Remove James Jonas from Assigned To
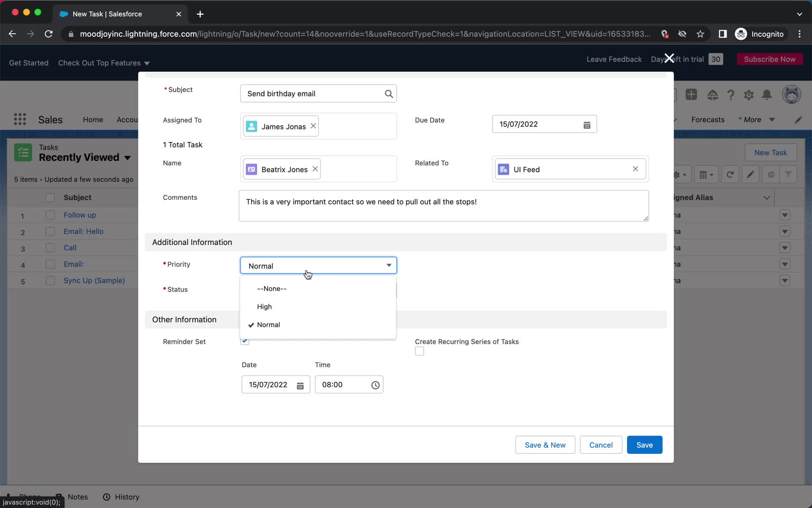 point(313,126)
